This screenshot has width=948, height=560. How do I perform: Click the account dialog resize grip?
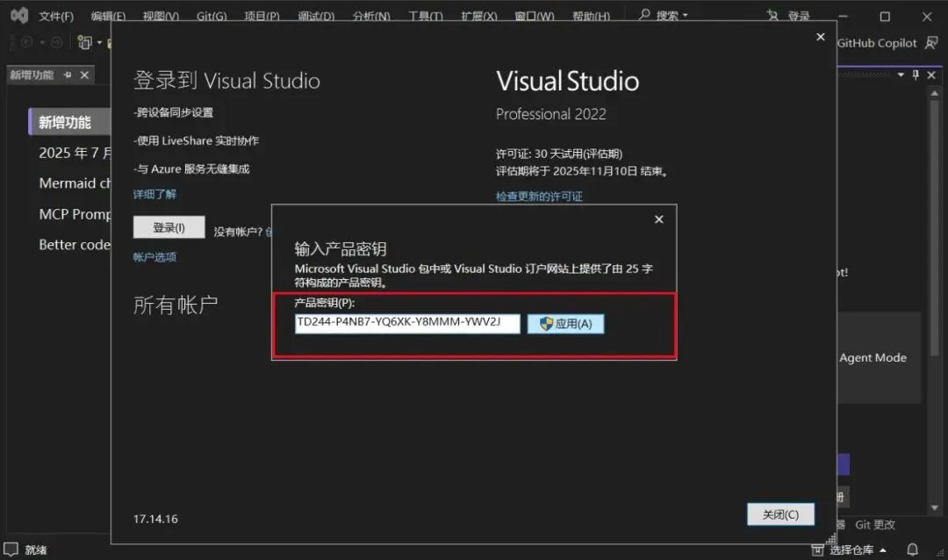click(x=832, y=539)
